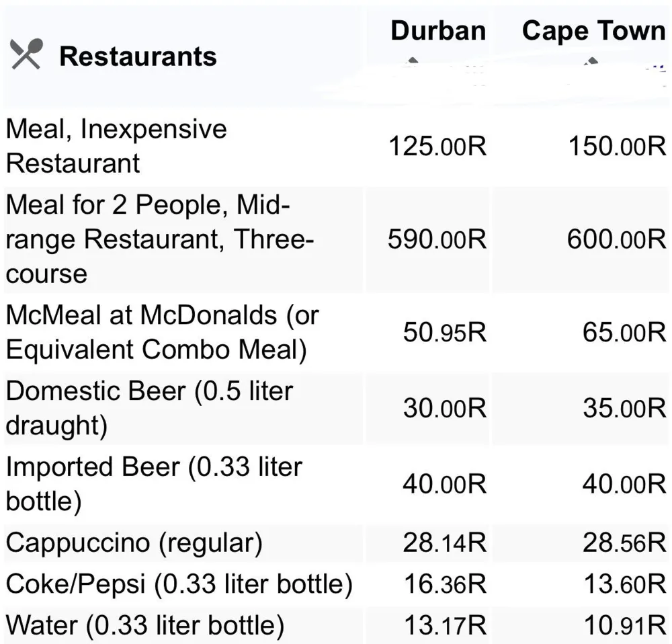
Task: Click Durban price 125.00R for inexpensive meal
Action: [x=437, y=146]
